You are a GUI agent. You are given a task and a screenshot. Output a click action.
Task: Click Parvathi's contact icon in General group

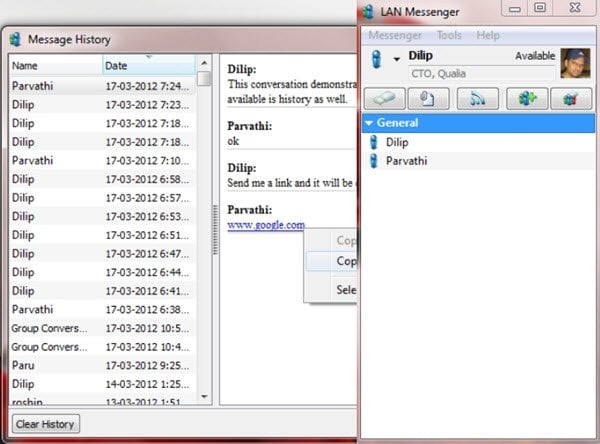(373, 161)
